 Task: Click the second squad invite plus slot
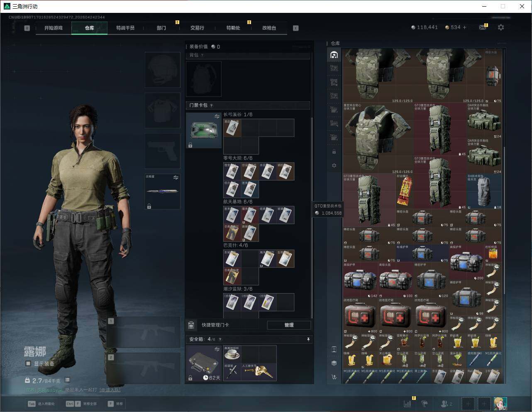[x=484, y=403]
